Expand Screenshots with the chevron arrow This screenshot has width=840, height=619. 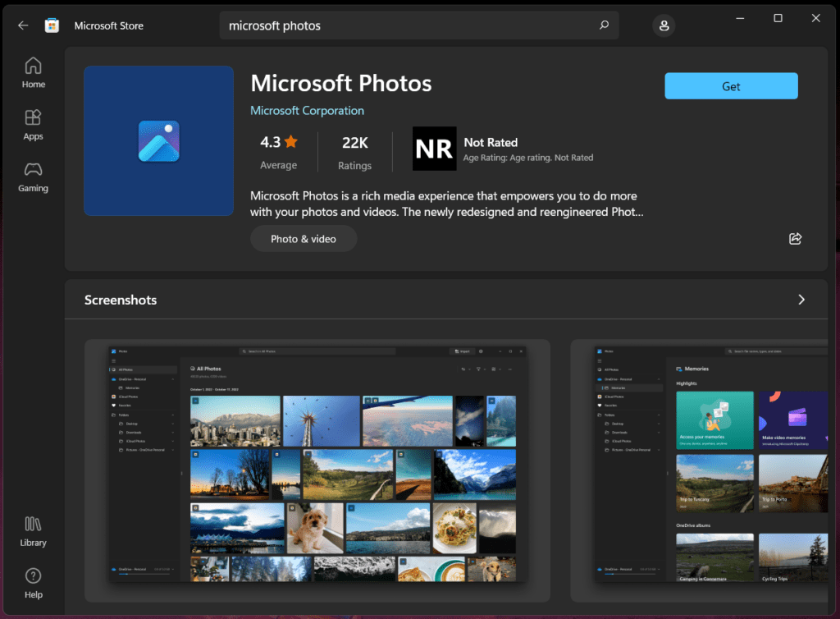click(x=801, y=300)
